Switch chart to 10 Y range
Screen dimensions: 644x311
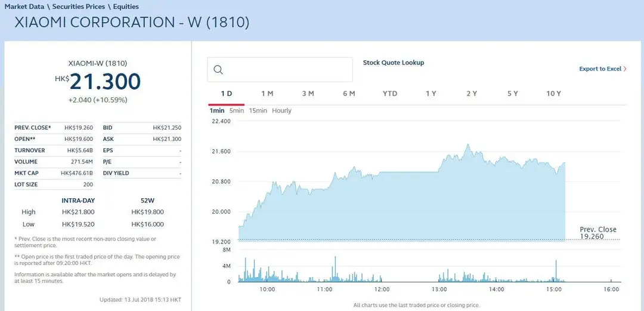[x=553, y=94]
